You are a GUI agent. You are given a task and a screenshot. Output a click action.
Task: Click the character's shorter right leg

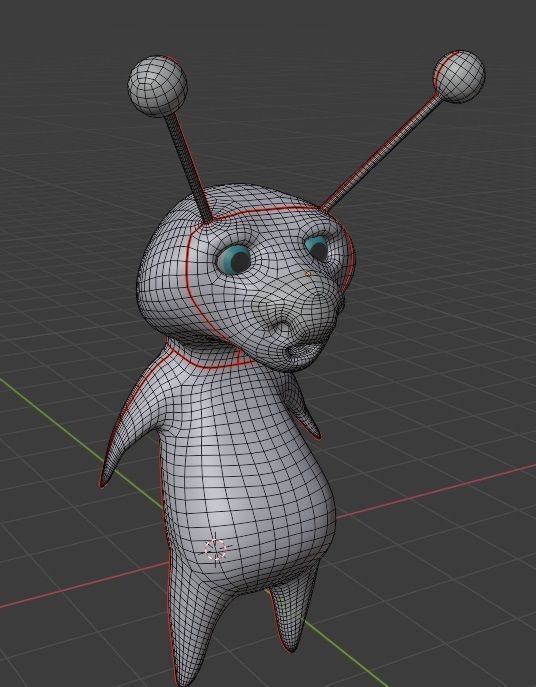coord(293,609)
